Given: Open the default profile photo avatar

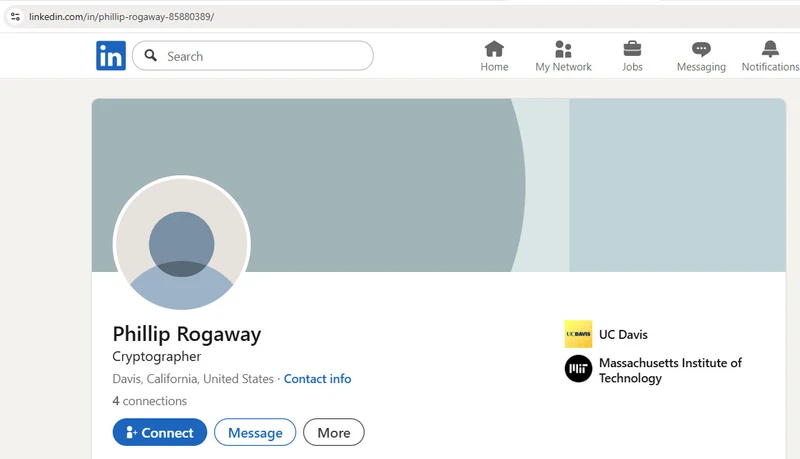Looking at the screenshot, I should tap(182, 244).
